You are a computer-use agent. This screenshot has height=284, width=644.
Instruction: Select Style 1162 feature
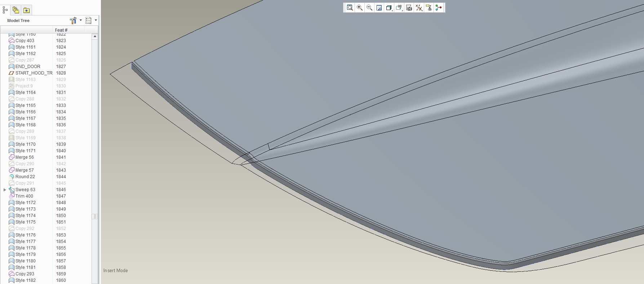tap(26, 54)
